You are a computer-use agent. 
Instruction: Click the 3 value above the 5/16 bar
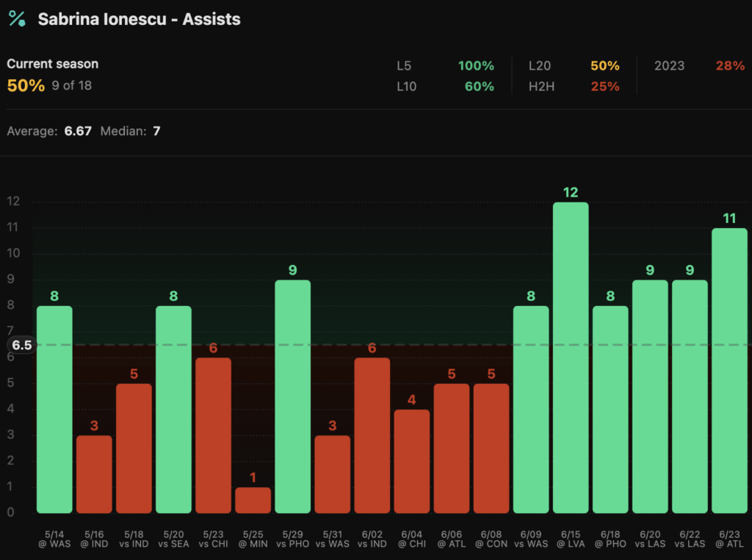click(x=94, y=426)
